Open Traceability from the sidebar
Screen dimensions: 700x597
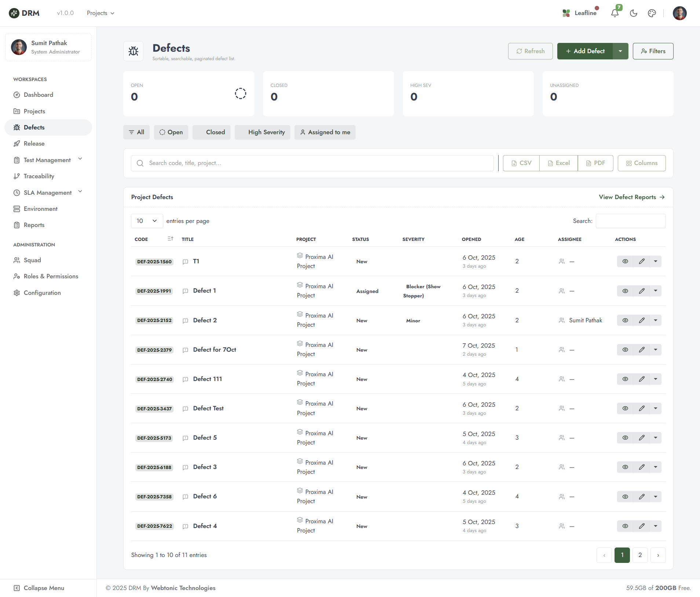(x=39, y=176)
